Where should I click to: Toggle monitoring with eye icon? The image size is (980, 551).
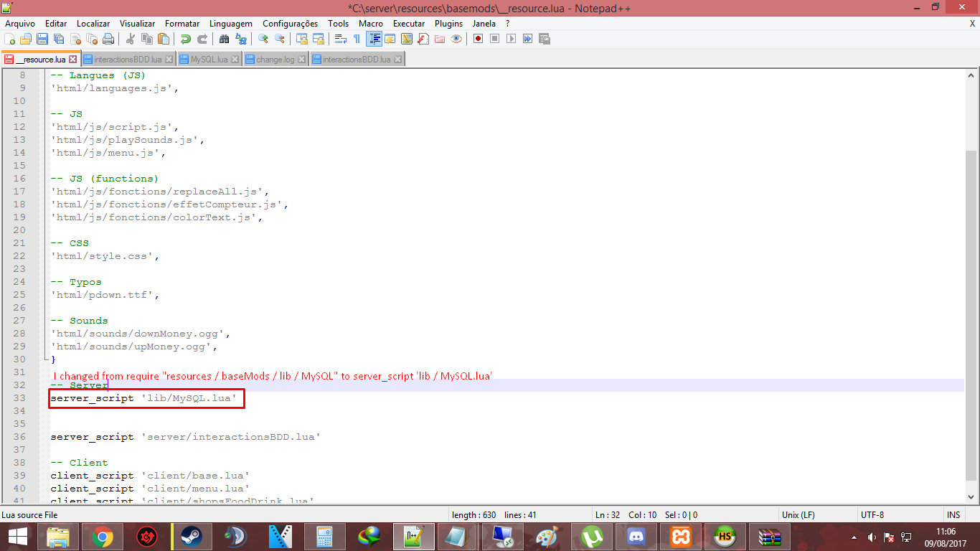click(x=456, y=39)
